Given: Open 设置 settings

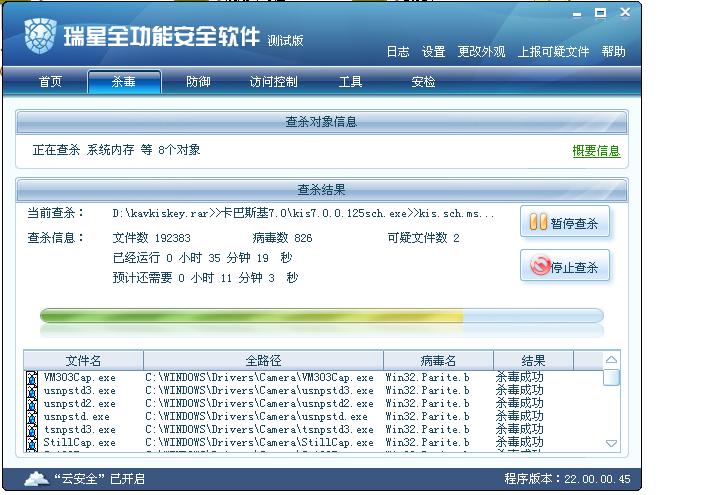Looking at the screenshot, I should click(433, 51).
